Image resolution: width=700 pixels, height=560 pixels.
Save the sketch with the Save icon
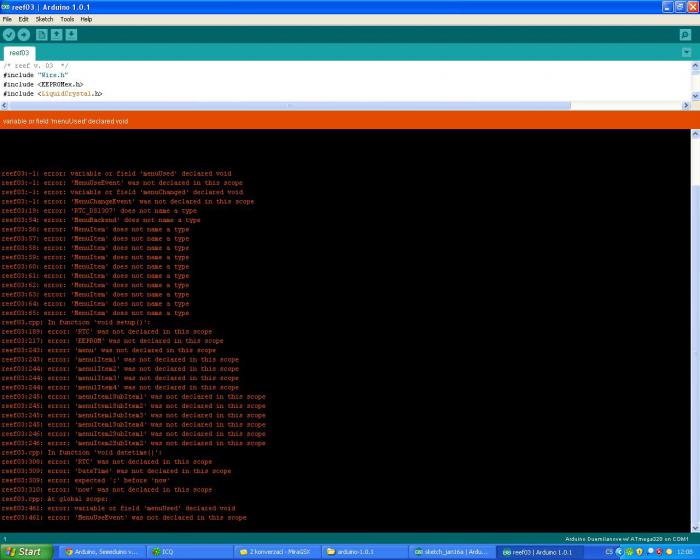coord(72,35)
